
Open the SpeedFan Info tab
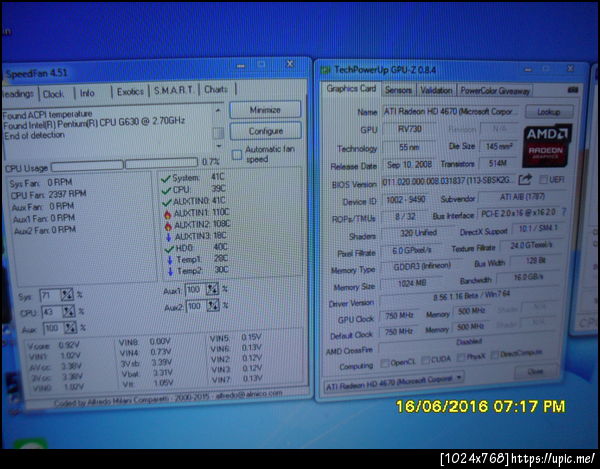click(87, 93)
